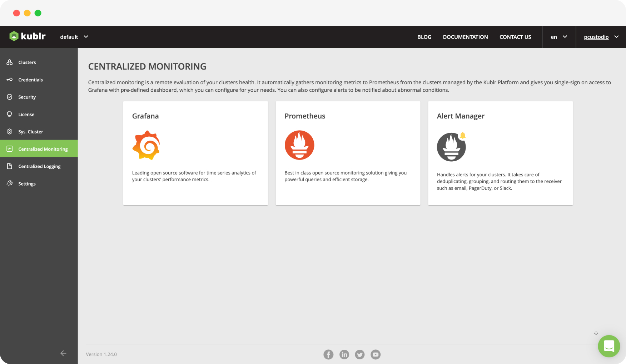The image size is (626, 364).
Task: Open Sys. Cluster in the sidebar
Action: (x=39, y=132)
